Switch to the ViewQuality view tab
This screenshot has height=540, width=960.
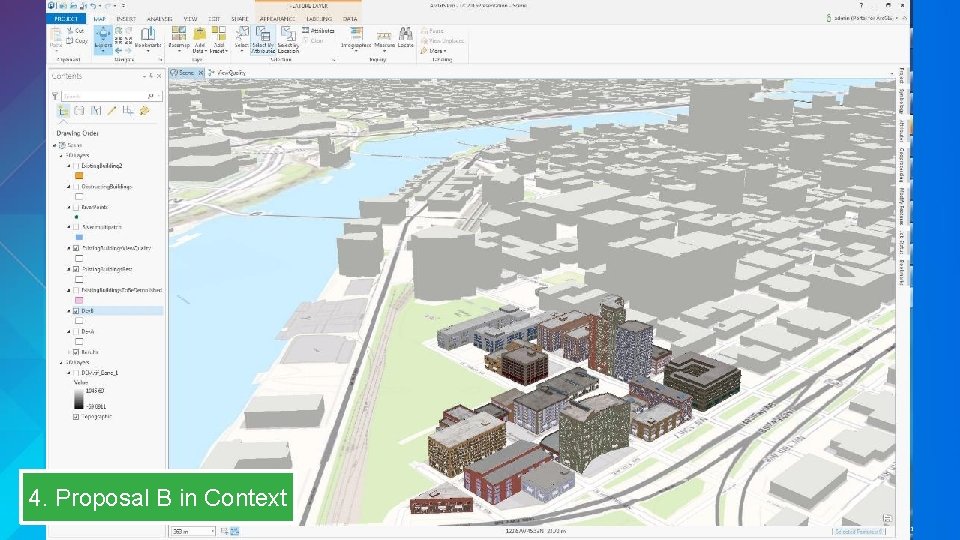[228, 73]
